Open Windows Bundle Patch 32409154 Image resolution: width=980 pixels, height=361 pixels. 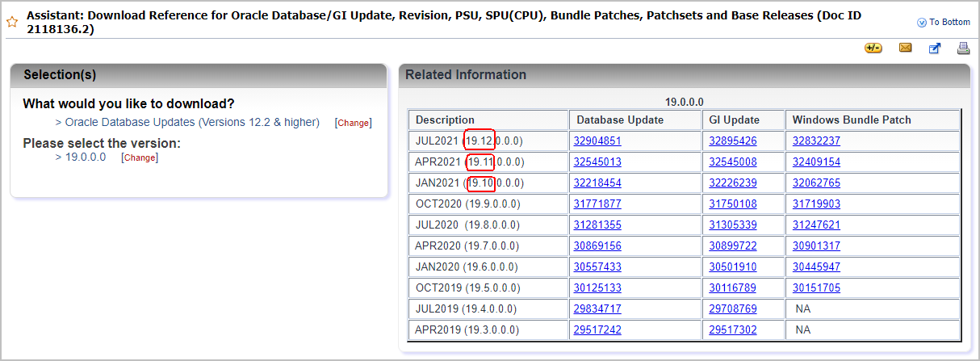click(816, 162)
